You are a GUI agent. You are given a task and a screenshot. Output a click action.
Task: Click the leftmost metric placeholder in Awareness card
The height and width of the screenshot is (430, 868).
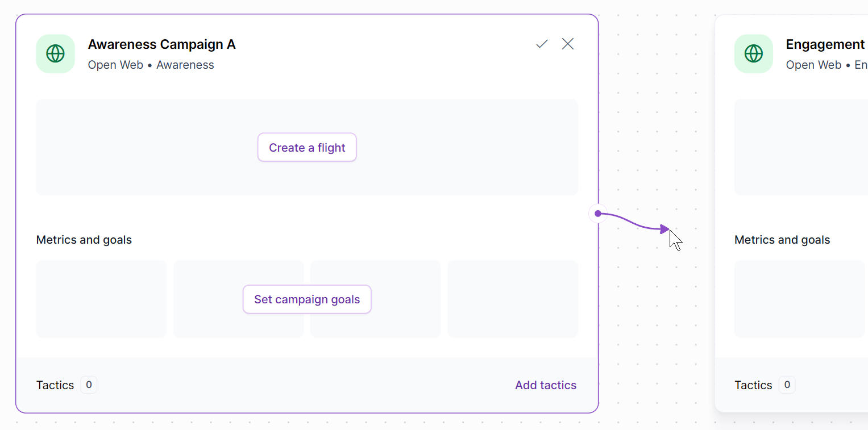[x=101, y=299]
